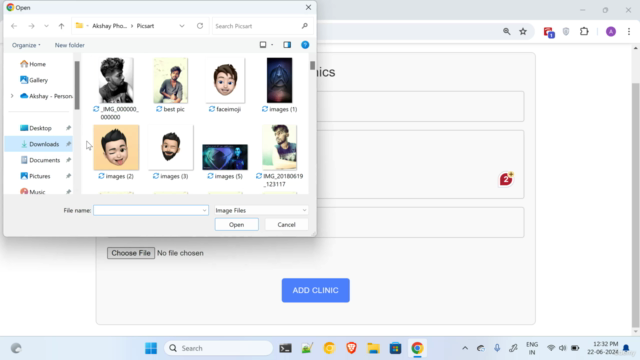The height and width of the screenshot is (360, 640).
Task: Go back in the Open dialog
Action: point(14,26)
